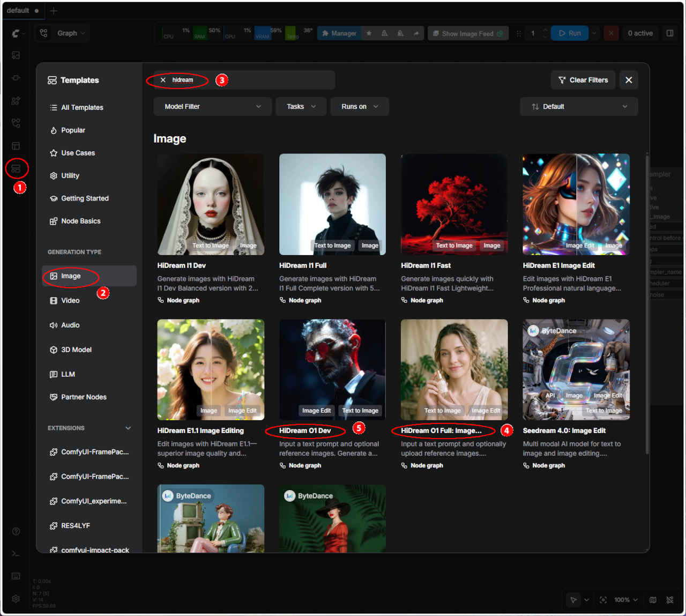Select the Use Cases category

coord(89,153)
